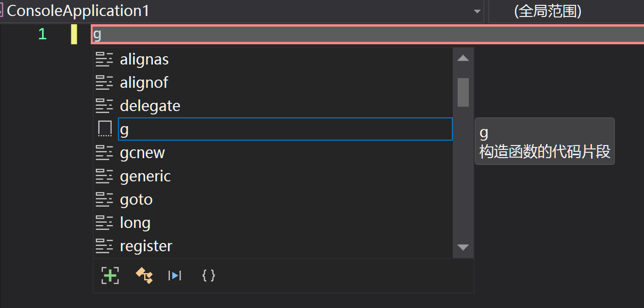Screen dimensions: 644x308
Task: Open the ConsoleApplication1 project dropdown arrow
Action: point(477,11)
